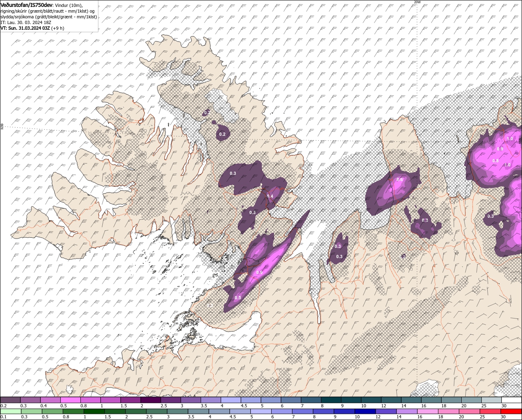Pick the bottom-row red swatch after 30
Viewport: 522px width, 420px height.
512,411
